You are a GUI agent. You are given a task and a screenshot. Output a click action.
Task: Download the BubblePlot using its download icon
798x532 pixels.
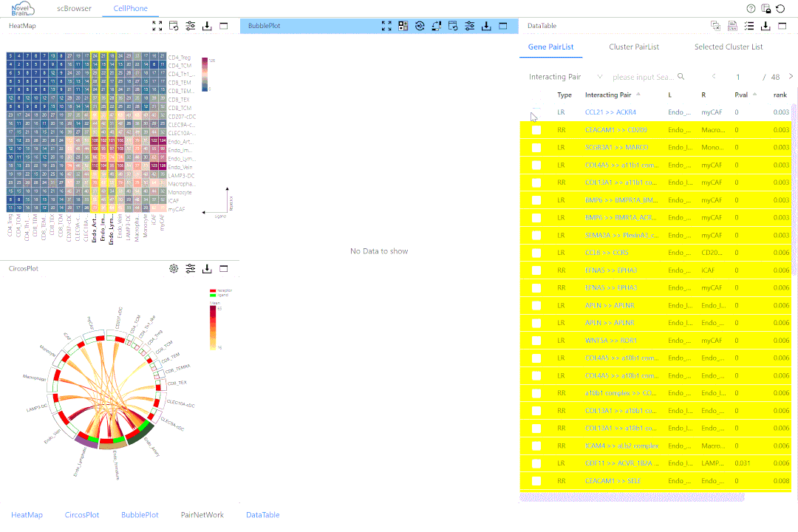pyautogui.click(x=486, y=26)
